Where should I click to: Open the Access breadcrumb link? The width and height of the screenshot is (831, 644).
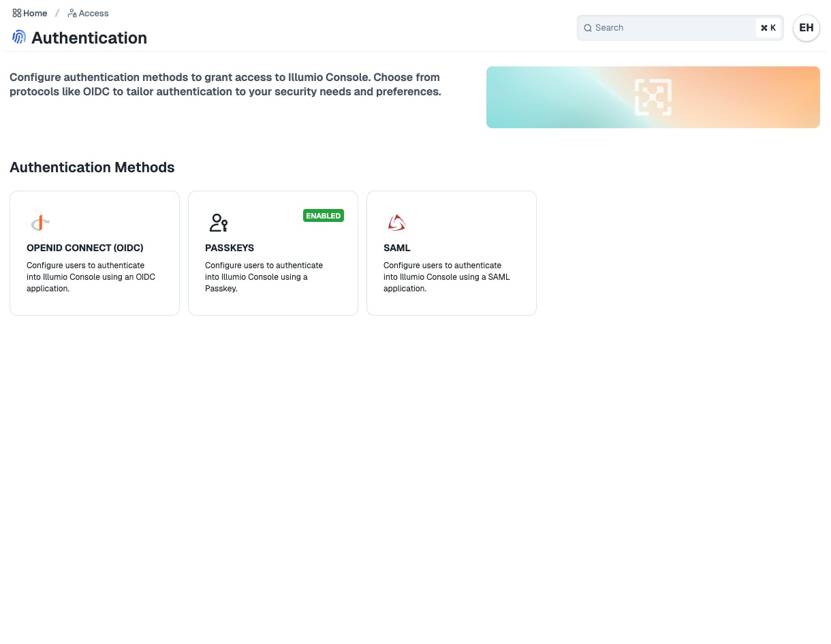pyautogui.click(x=92, y=13)
